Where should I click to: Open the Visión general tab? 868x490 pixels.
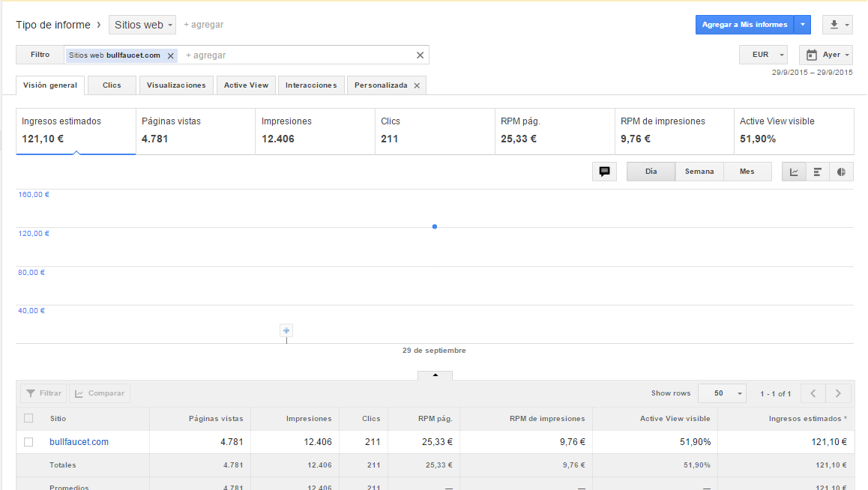pyautogui.click(x=50, y=85)
